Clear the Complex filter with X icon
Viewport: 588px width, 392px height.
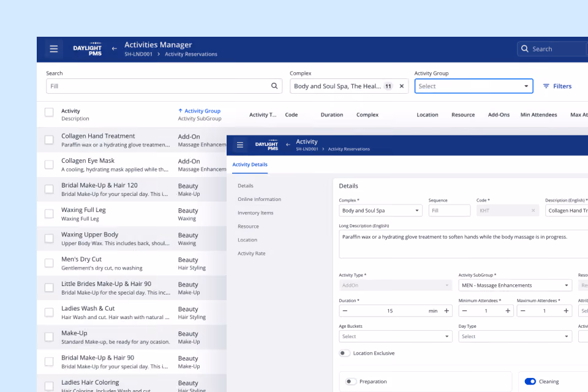click(402, 86)
